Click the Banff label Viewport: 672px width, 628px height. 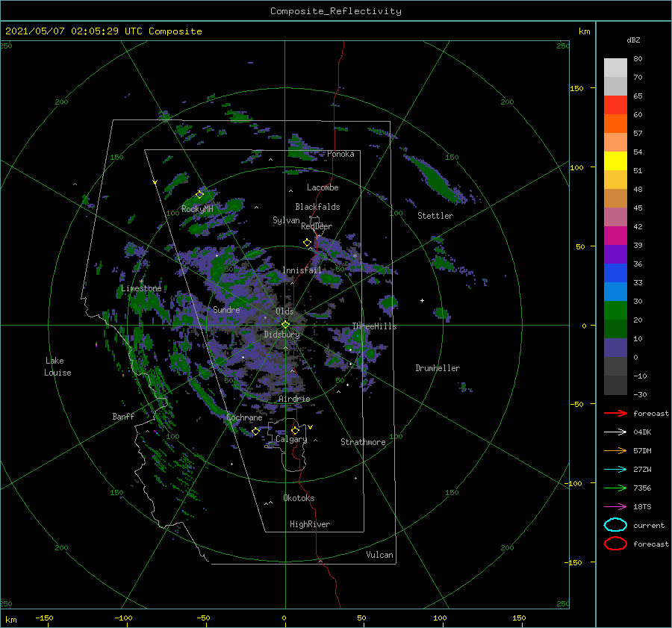123,416
